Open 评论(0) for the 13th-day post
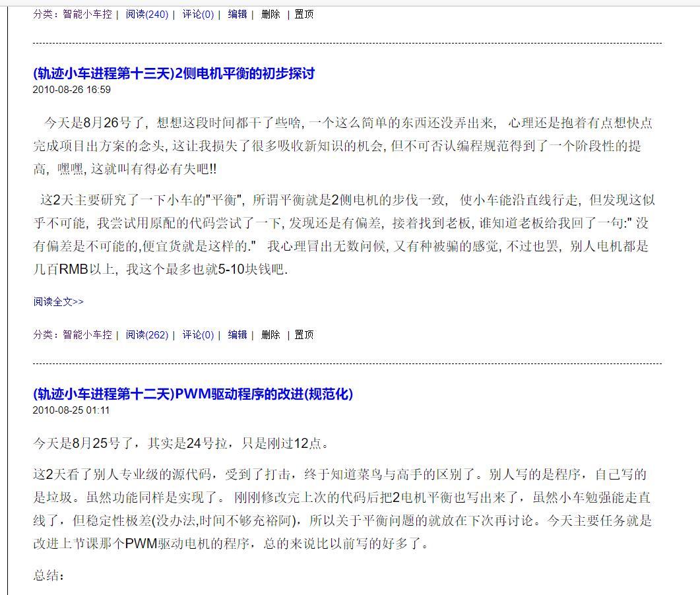This screenshot has width=700, height=595. point(197,334)
